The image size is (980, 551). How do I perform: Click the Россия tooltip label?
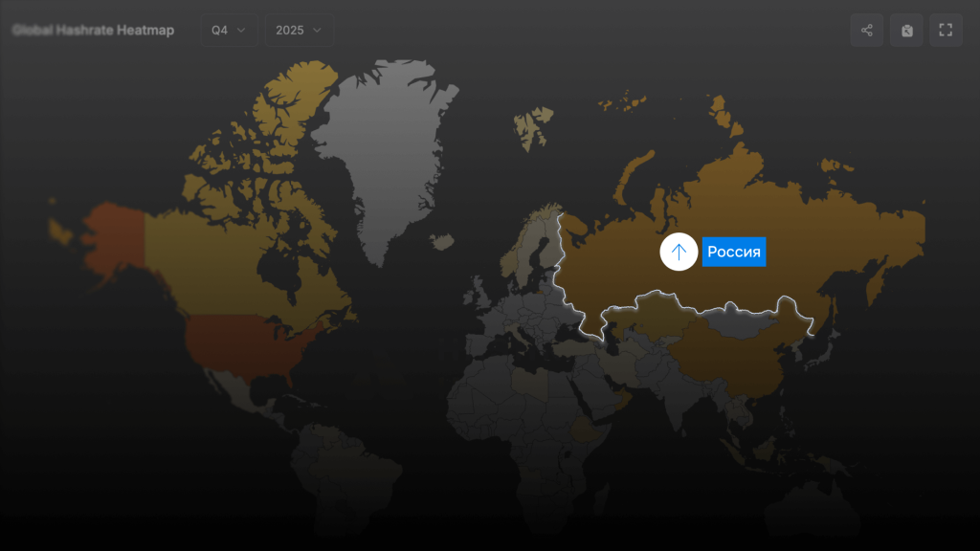point(734,252)
